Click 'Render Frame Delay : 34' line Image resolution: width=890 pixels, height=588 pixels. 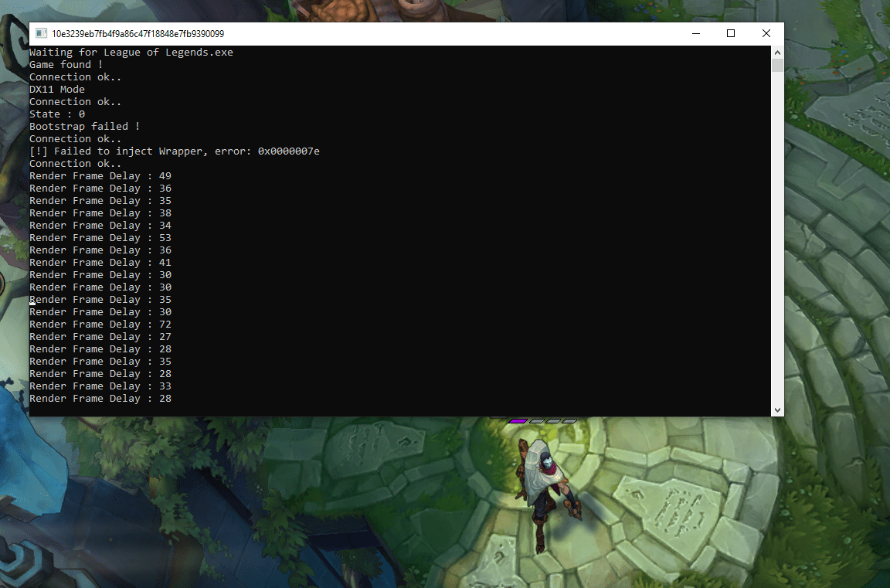(100, 226)
